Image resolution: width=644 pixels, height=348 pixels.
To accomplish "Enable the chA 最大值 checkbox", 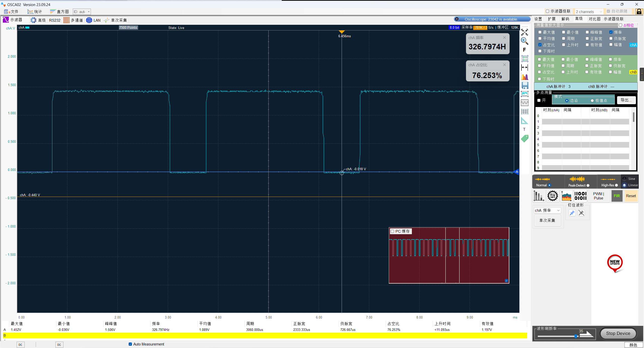I will click(540, 32).
